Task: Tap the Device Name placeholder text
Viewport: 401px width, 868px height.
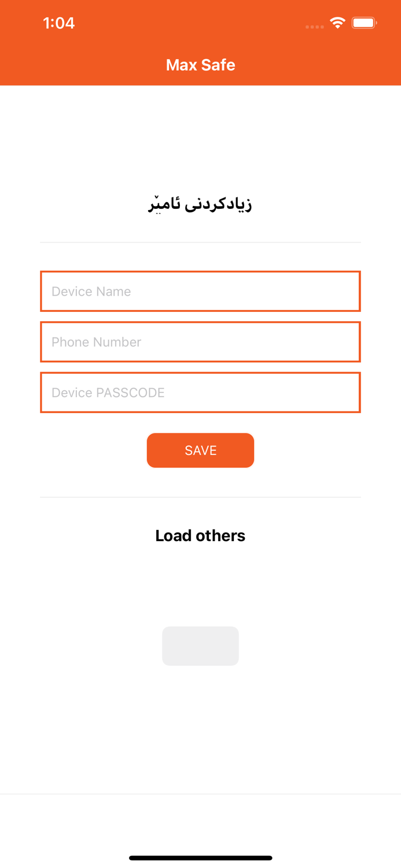Action: click(91, 291)
